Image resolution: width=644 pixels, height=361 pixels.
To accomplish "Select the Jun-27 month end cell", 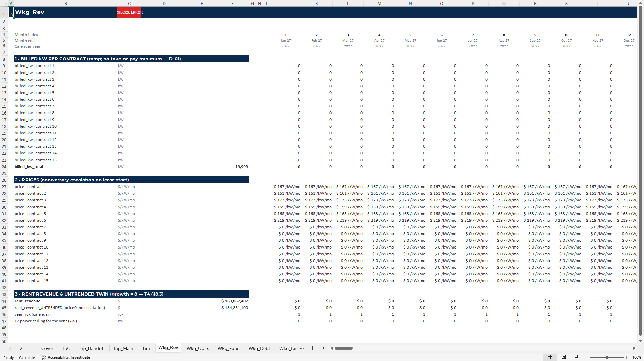I will 441,41.
